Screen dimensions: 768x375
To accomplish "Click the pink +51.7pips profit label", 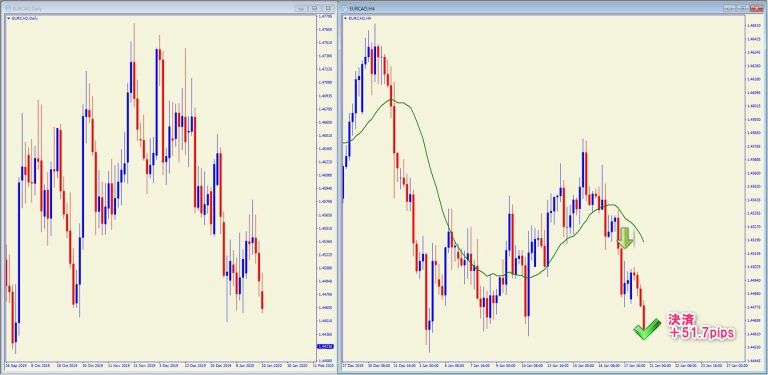I will (x=701, y=327).
